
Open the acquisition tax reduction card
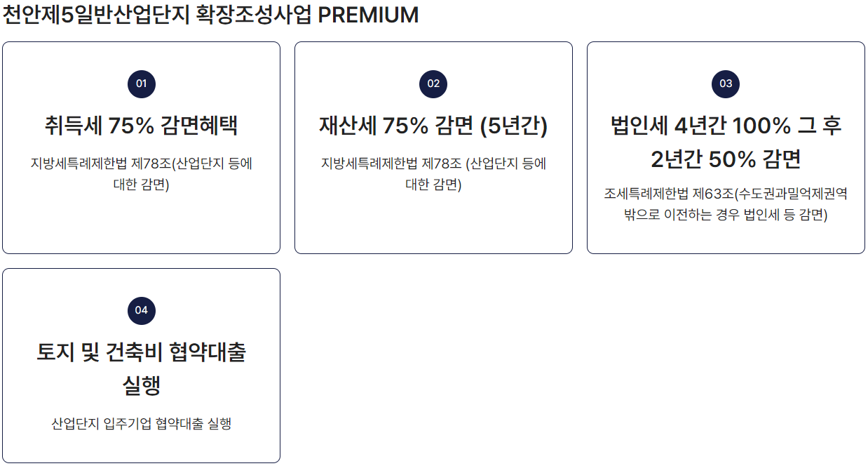[x=141, y=147]
